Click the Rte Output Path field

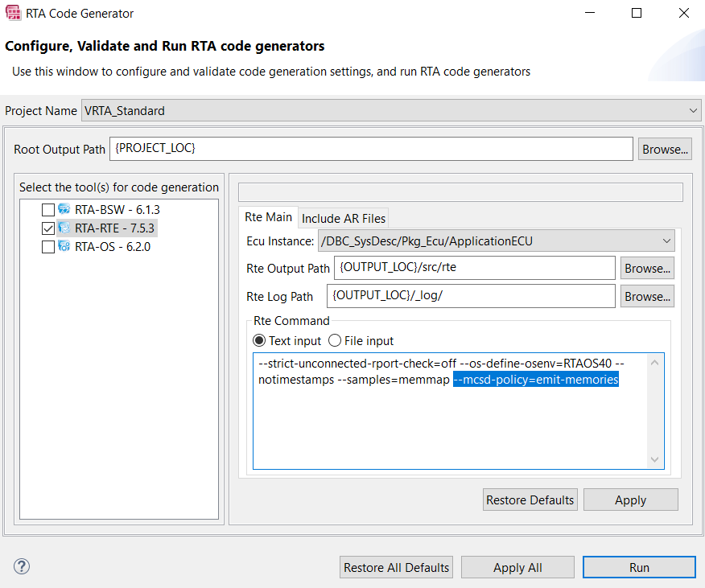[474, 268]
